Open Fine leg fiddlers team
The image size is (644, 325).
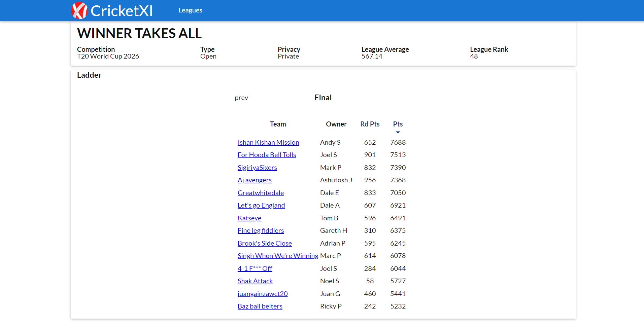pyautogui.click(x=261, y=230)
